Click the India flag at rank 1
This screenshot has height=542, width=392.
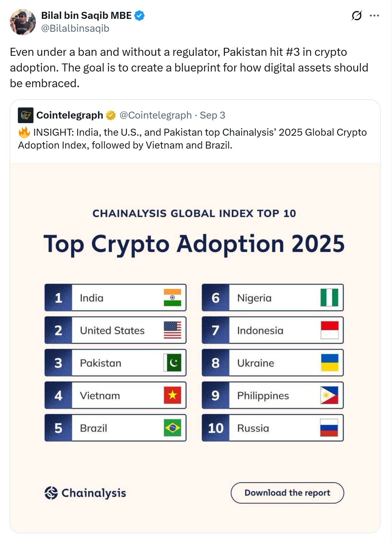(x=173, y=298)
